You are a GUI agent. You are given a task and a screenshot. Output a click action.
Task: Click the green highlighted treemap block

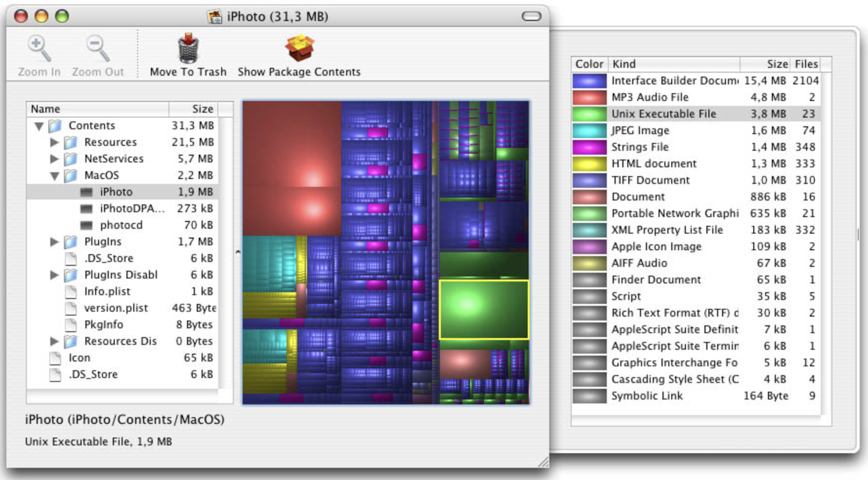(x=485, y=309)
